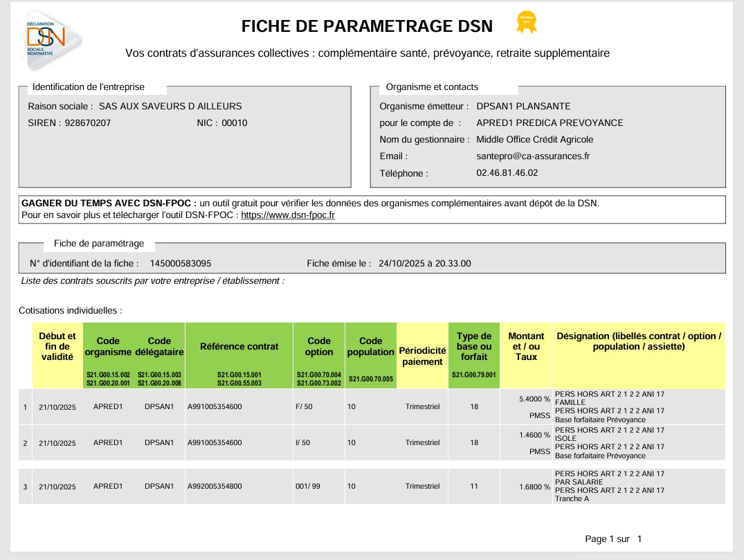Select the Tranche A designation line
The width and height of the screenshot is (744, 560).
tap(572, 499)
